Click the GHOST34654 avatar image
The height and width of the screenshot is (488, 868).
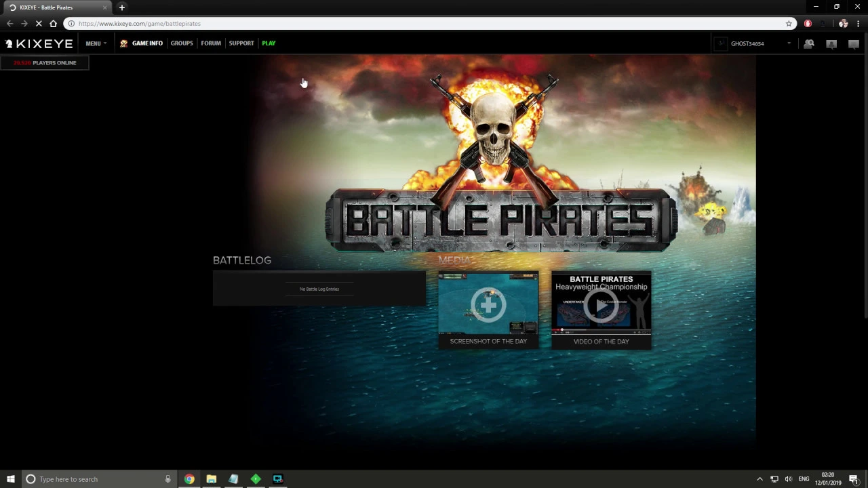pyautogui.click(x=721, y=43)
